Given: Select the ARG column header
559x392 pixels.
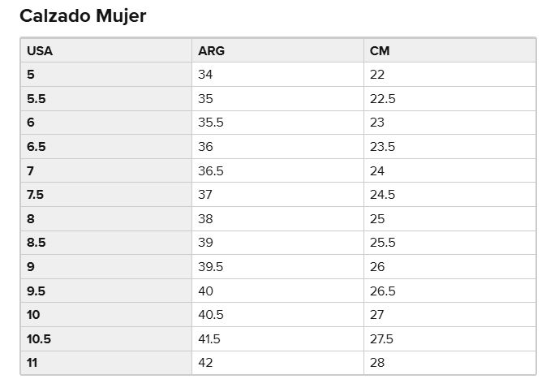Looking at the screenshot, I should pos(277,50).
